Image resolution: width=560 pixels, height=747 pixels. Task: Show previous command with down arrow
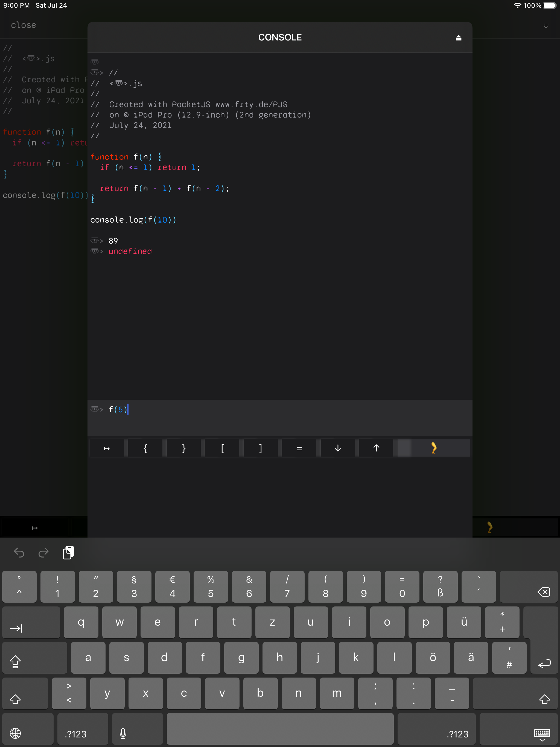[338, 448]
